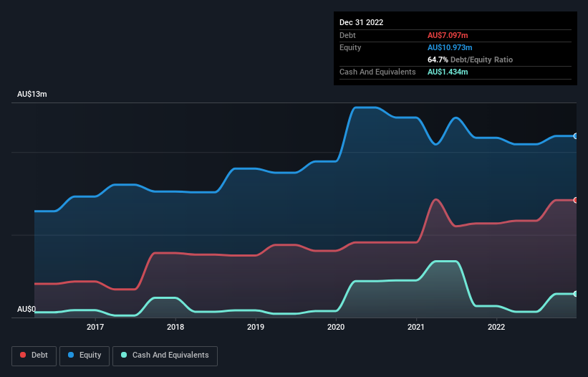Click the AU$10.973m equity value
This screenshot has height=377, width=588.
450,47
